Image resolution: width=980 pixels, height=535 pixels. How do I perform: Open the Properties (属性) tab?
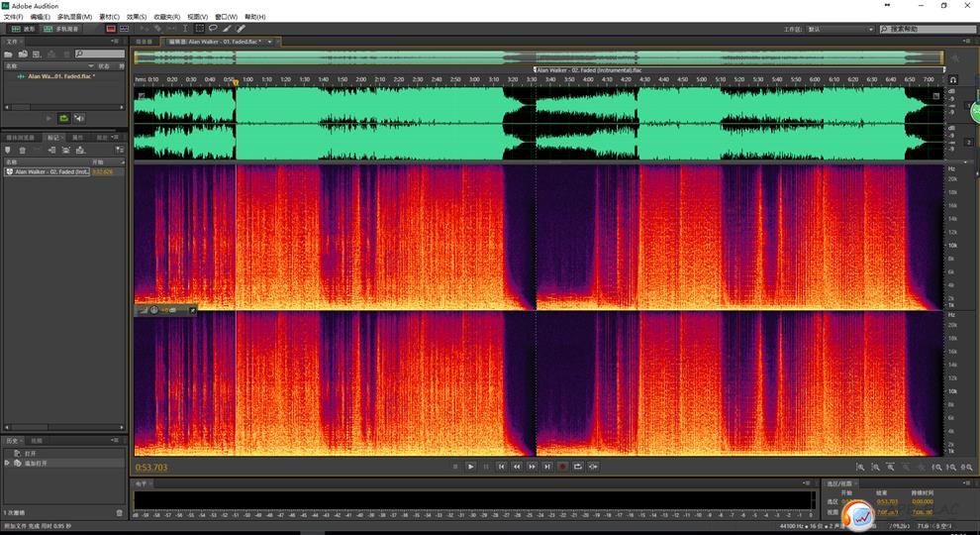(77, 138)
